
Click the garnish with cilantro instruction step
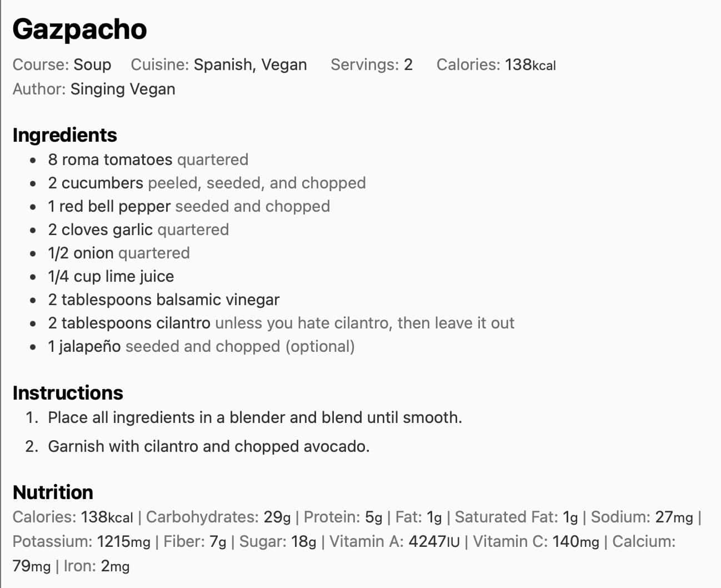point(209,446)
